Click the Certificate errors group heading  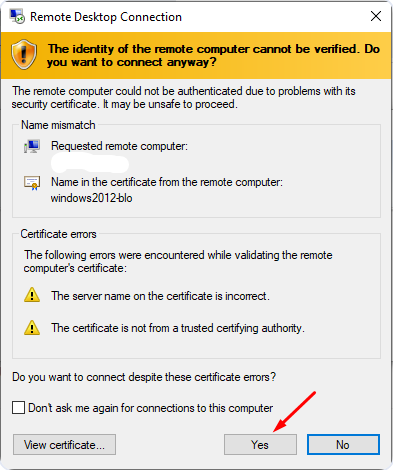tap(58, 234)
